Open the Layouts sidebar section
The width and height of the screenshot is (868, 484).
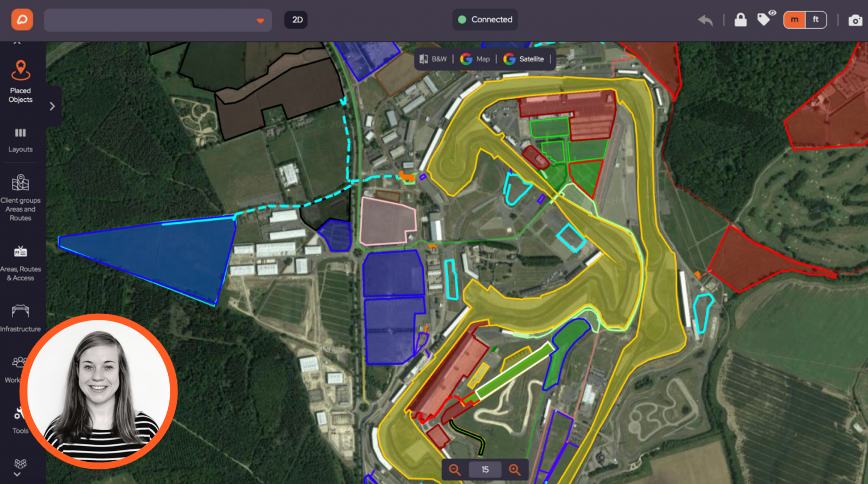point(20,140)
